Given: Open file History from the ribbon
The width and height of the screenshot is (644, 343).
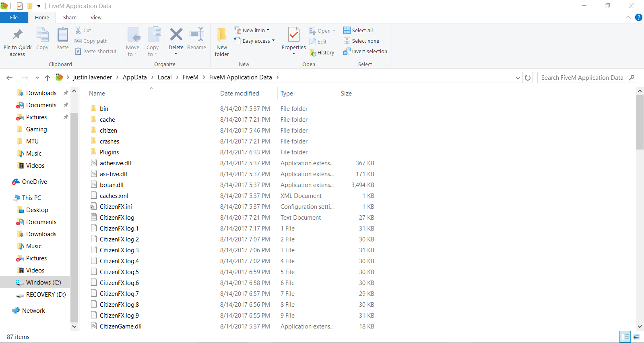Looking at the screenshot, I should click(x=322, y=52).
